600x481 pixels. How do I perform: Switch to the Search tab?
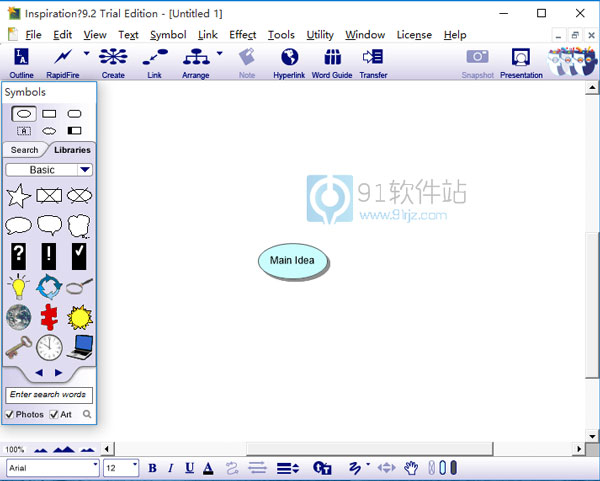click(x=24, y=150)
